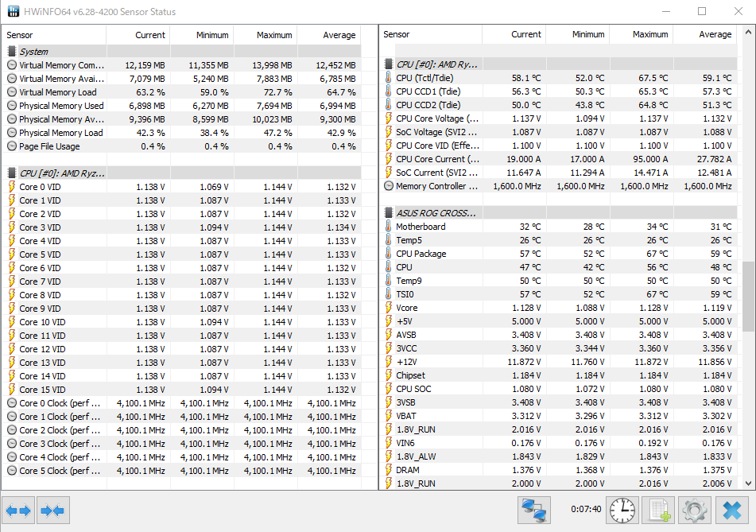Screen dimensions: 756x532
Task: Select the Temp5 sensor row
Action: [560, 239]
